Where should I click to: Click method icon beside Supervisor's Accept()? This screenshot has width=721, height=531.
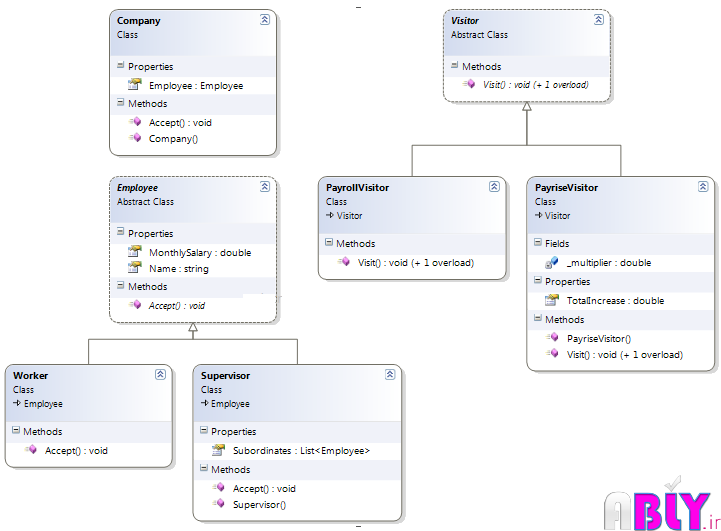(218, 487)
